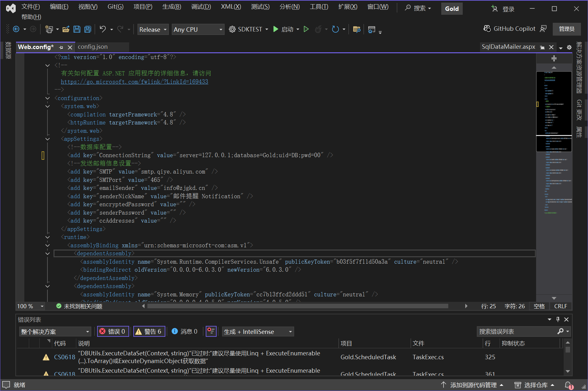Toggle the Errors 0 filter
The height and width of the screenshot is (391, 588).
tap(113, 331)
